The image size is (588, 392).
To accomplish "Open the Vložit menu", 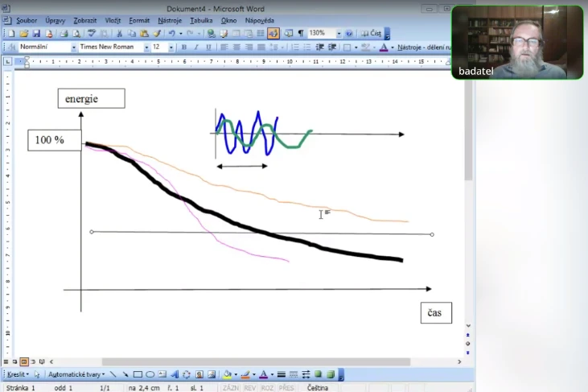I will pos(111,20).
